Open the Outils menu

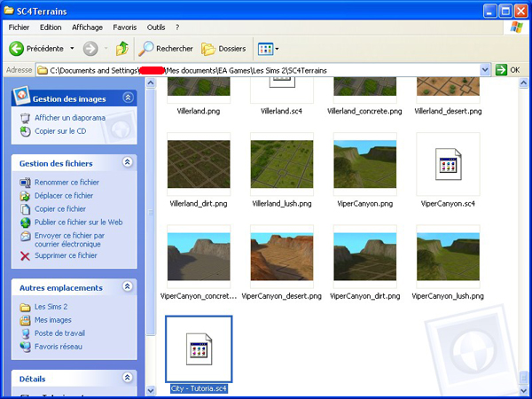pyautogui.click(x=156, y=27)
